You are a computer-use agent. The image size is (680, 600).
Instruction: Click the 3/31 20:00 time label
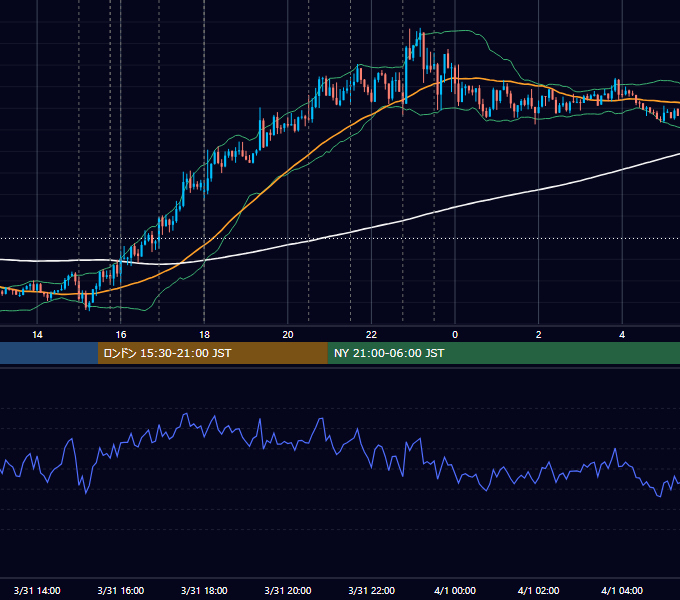(288, 590)
